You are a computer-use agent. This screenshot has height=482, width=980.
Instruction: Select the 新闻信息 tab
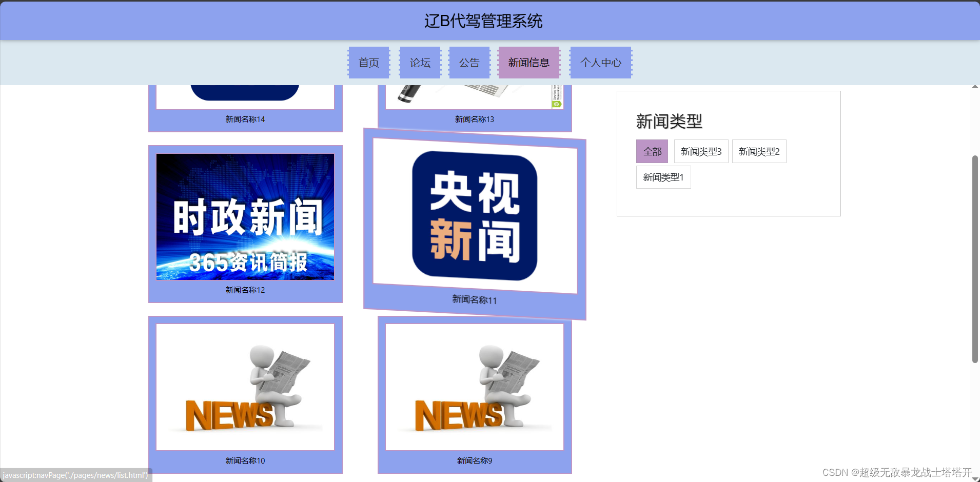[529, 63]
